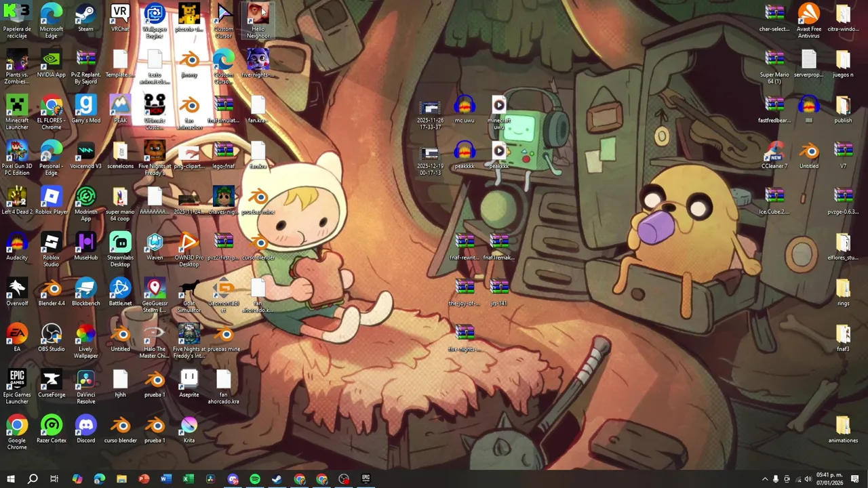Select the Streamlabs Desktop icon
The height and width of the screenshot is (488, 868).
120,249
